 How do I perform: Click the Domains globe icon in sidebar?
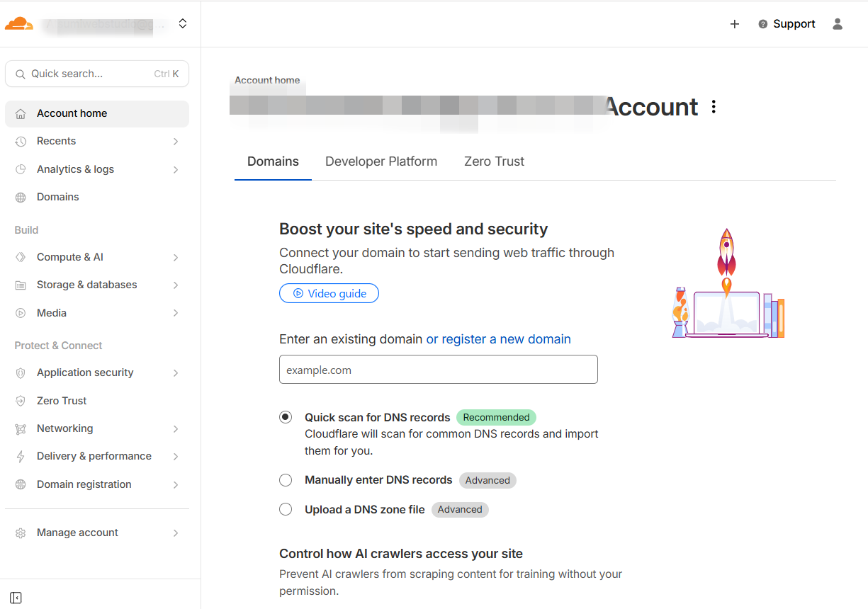click(21, 198)
